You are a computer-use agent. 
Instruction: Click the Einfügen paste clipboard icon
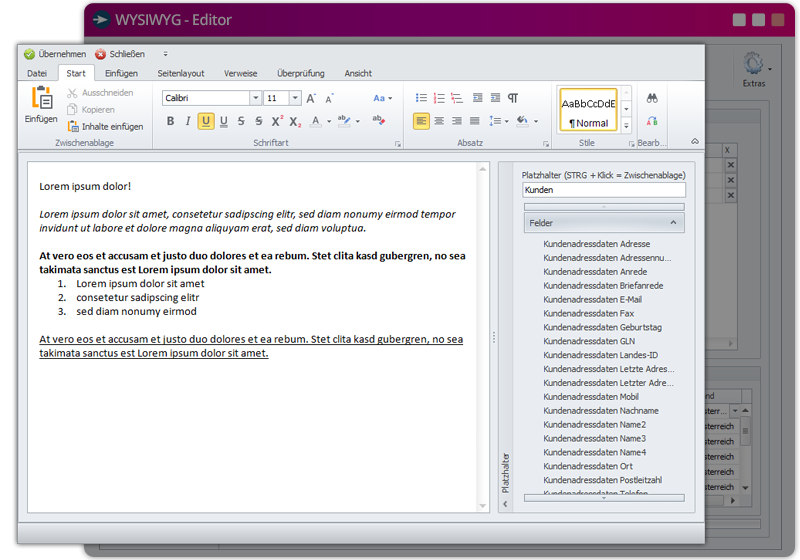pyautogui.click(x=41, y=97)
